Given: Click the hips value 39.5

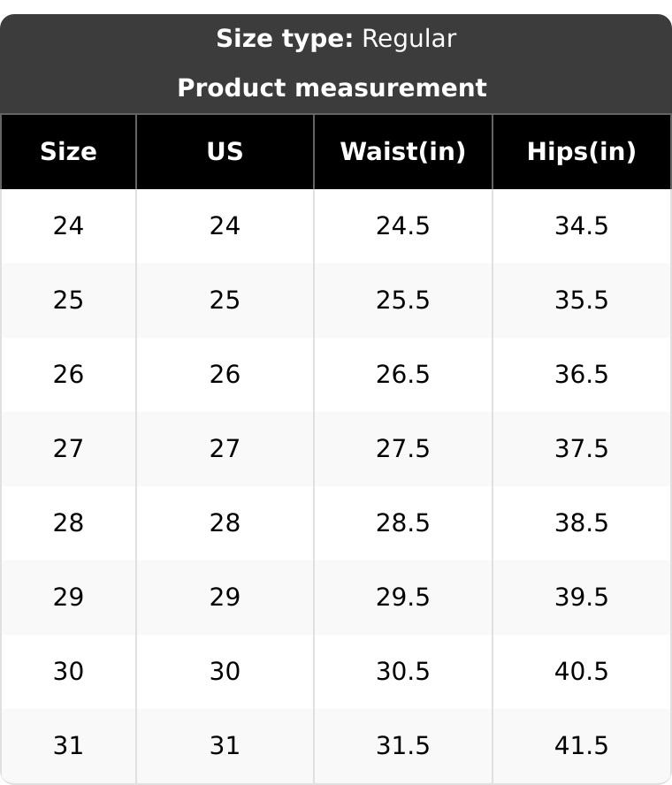Looking at the screenshot, I should tap(581, 598).
